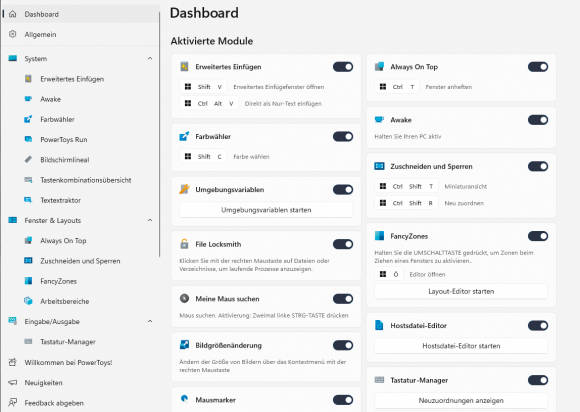Click Umgebungsvariablen starten button
Image resolution: width=580 pixels, height=412 pixels.
[x=266, y=210]
